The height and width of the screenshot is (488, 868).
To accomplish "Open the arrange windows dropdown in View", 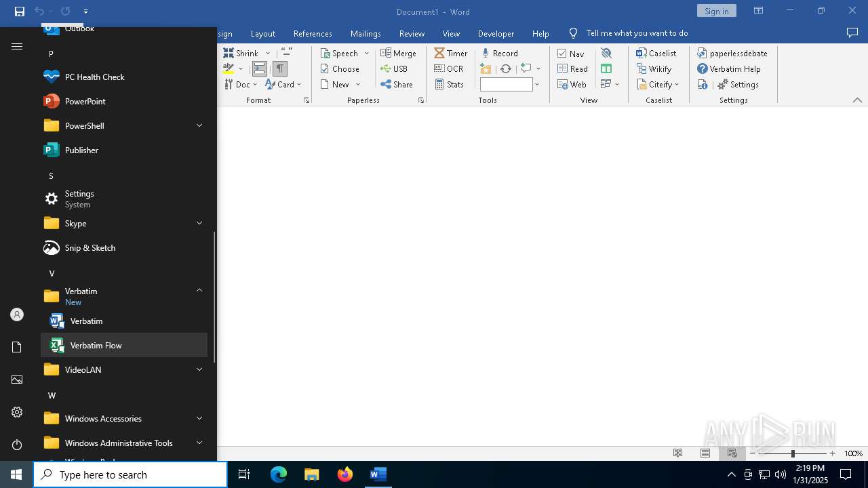I will click(x=617, y=84).
